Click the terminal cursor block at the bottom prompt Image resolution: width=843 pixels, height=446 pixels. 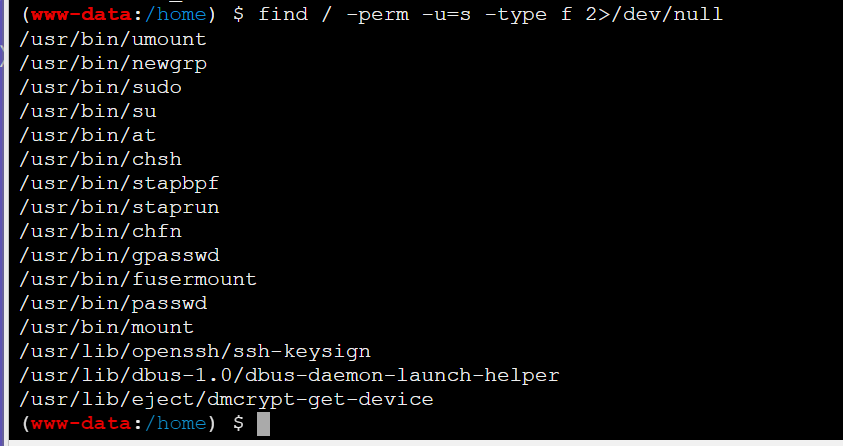tap(264, 424)
